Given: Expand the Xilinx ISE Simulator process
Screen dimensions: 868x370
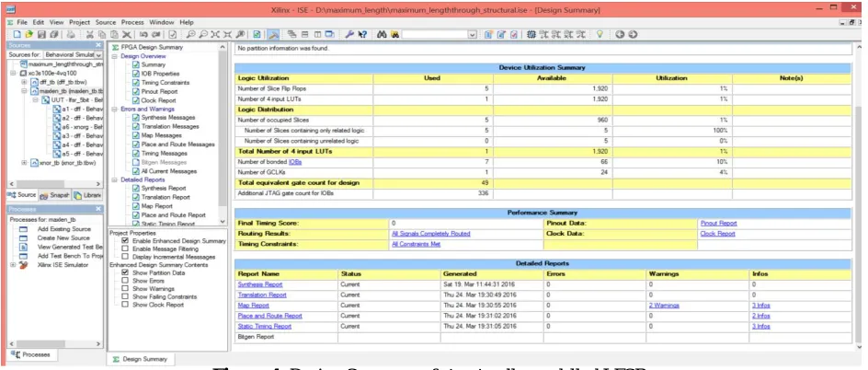Looking at the screenshot, I should (13, 265).
